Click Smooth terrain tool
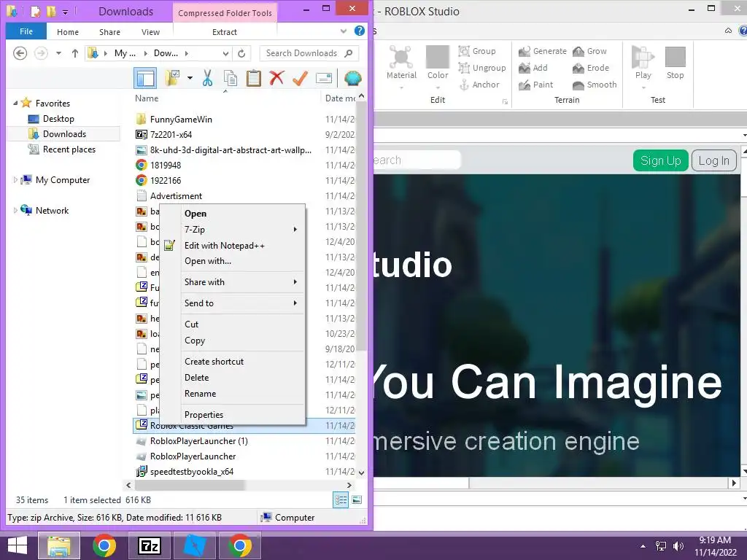The image size is (747, 560). click(595, 85)
